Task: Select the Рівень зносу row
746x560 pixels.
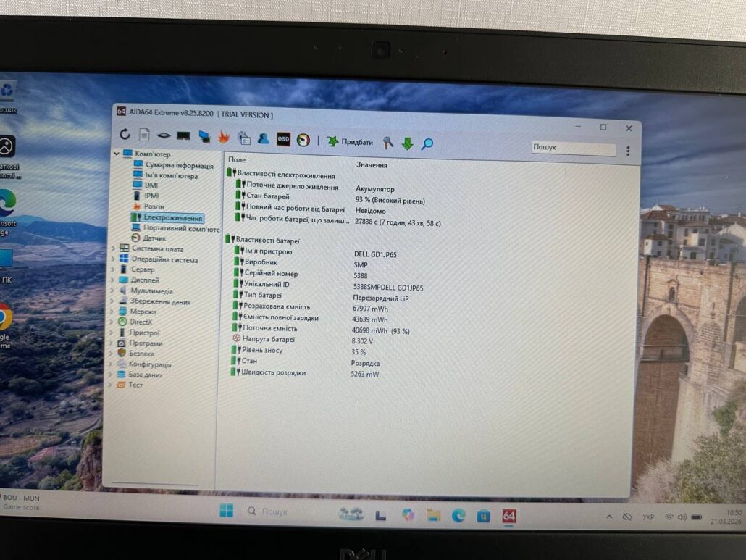Action: pyautogui.click(x=262, y=351)
